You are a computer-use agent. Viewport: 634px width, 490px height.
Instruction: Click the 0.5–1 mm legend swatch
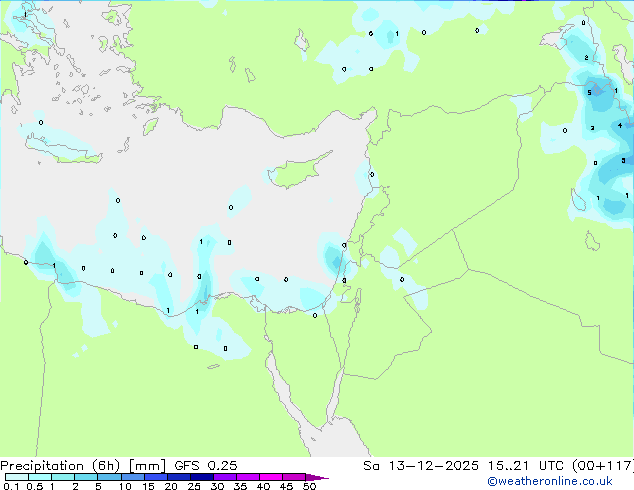40,477
